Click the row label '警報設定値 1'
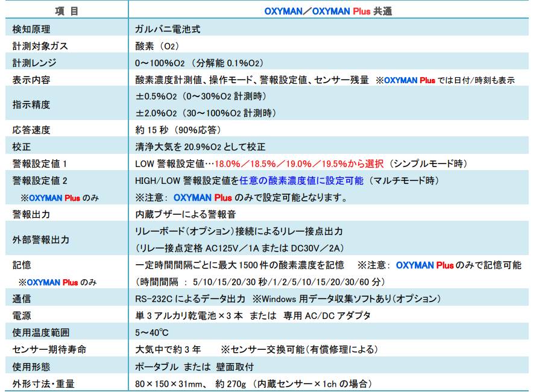 [x=40, y=163]
